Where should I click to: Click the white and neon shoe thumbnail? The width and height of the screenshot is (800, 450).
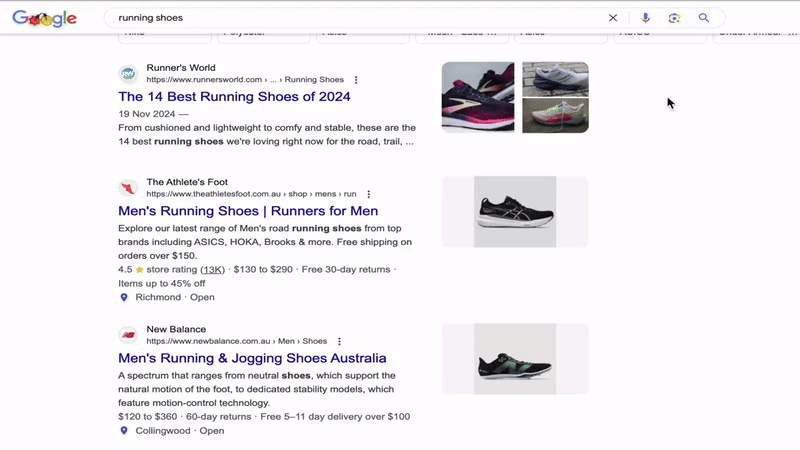pyautogui.click(x=555, y=116)
